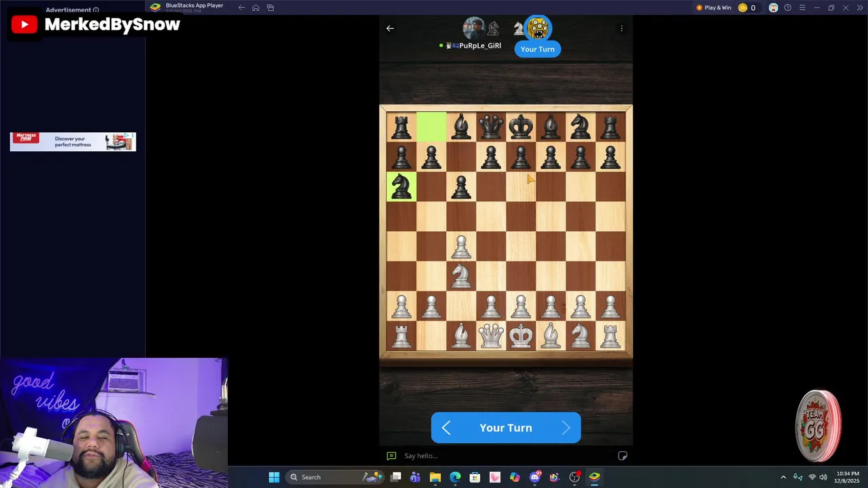Open the BlueStacks help icon
The image size is (868, 488).
(x=787, y=7)
